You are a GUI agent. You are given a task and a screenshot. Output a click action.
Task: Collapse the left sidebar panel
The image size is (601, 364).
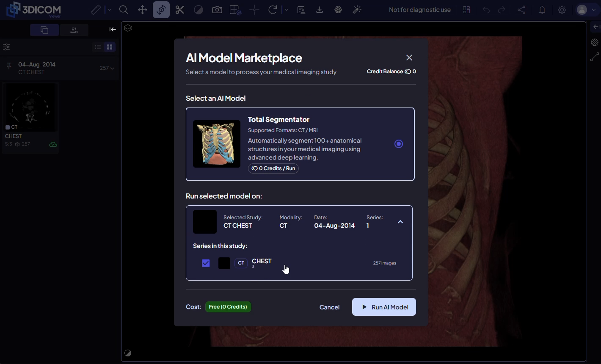pyautogui.click(x=113, y=29)
